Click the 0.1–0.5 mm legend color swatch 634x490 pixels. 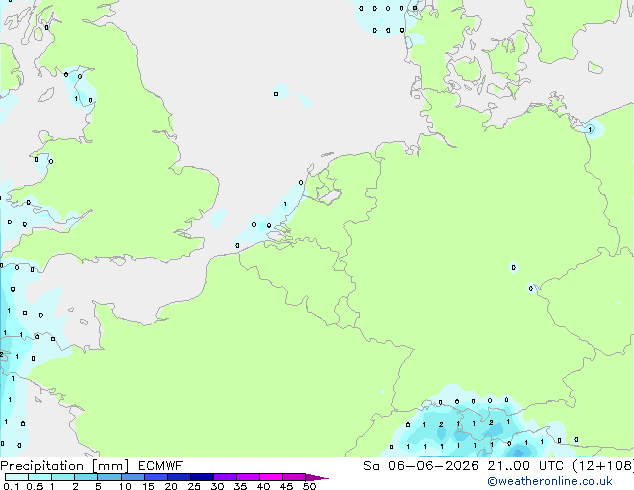point(17,477)
